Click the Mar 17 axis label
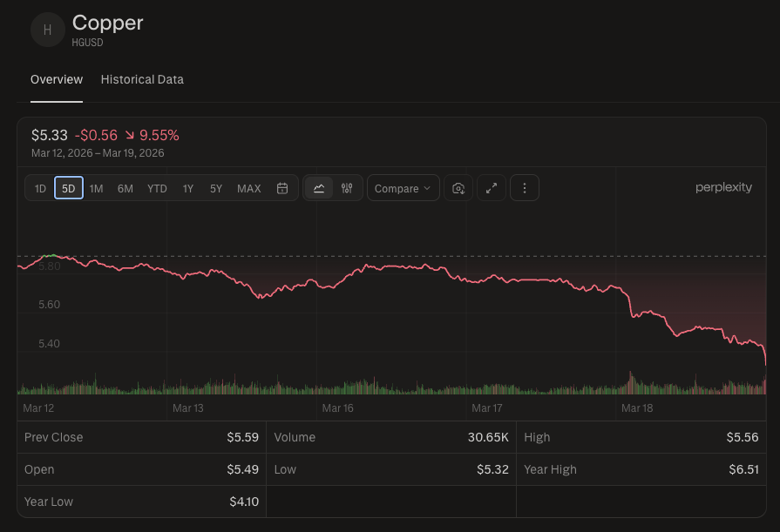Screen dimensions: 780x532 point(487,408)
